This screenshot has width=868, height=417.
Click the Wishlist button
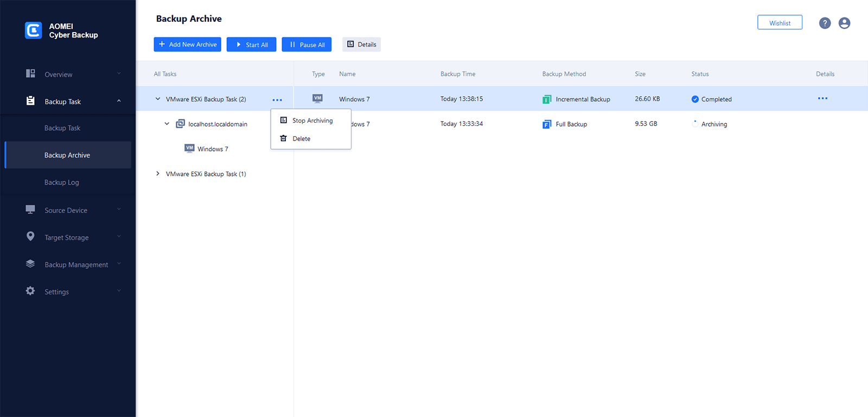[780, 23]
